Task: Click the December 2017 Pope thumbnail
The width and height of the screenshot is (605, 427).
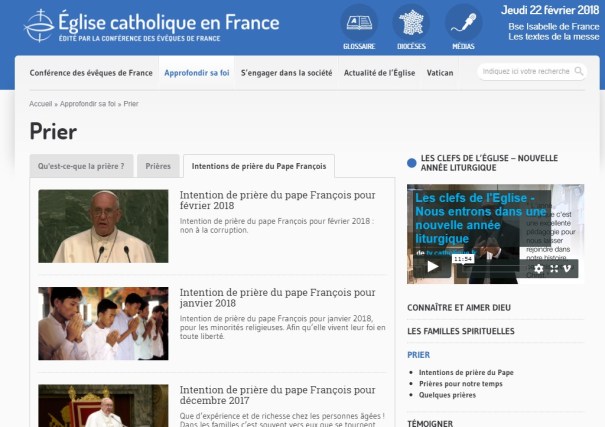Action: pyautogui.click(x=103, y=405)
